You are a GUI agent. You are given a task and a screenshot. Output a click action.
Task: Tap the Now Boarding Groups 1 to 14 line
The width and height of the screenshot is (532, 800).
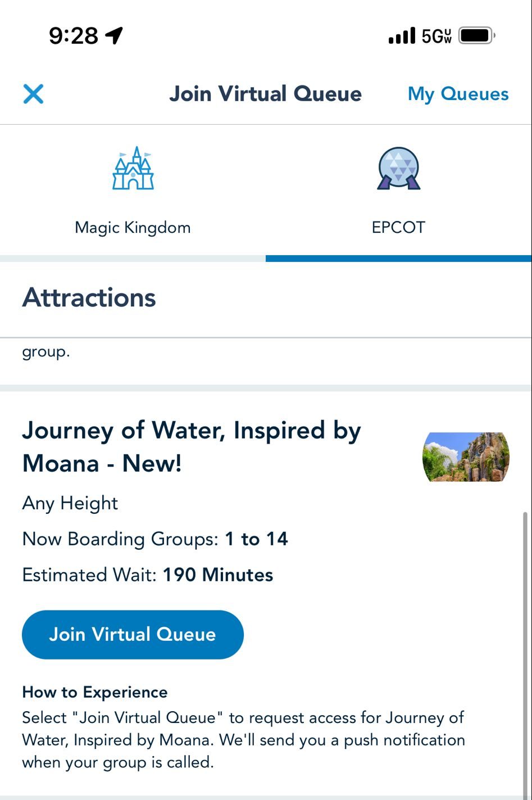[x=155, y=539]
